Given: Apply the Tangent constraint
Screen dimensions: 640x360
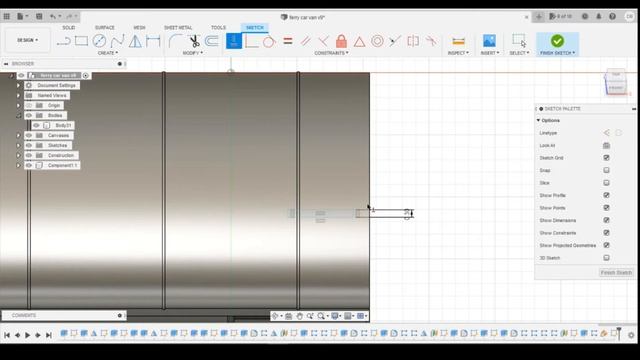Looking at the screenshot, I should point(269,41).
